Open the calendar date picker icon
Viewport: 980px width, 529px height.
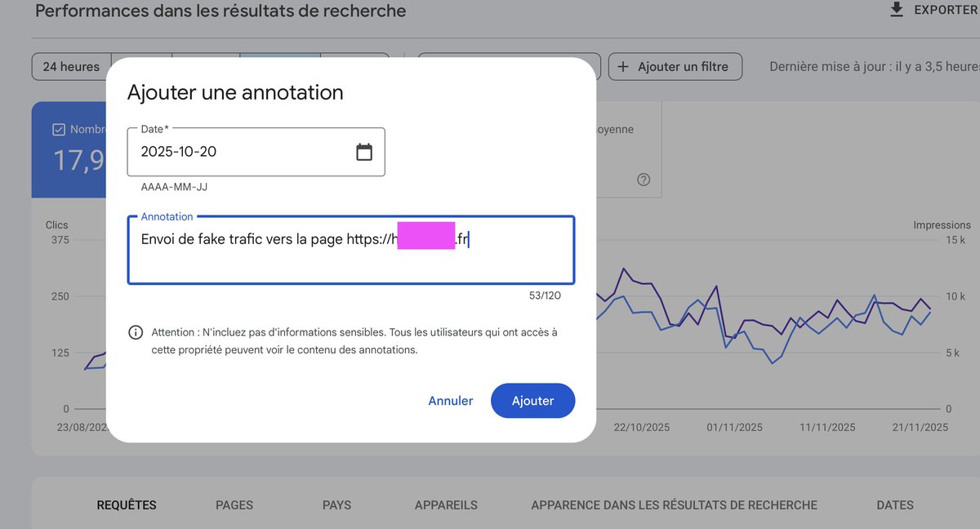364,152
